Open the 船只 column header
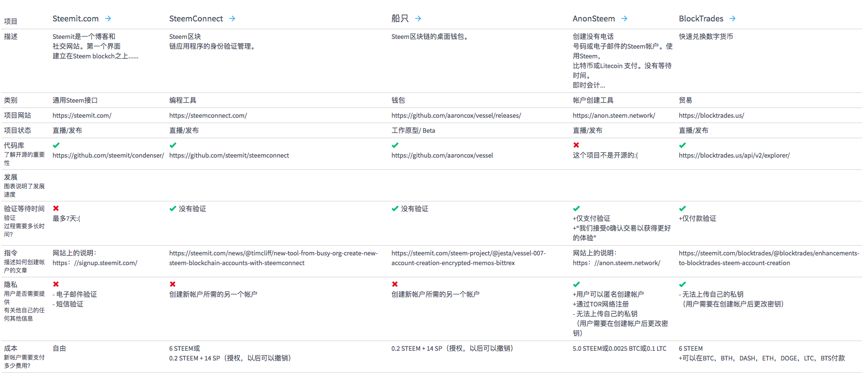The height and width of the screenshot is (378, 868). [400, 18]
